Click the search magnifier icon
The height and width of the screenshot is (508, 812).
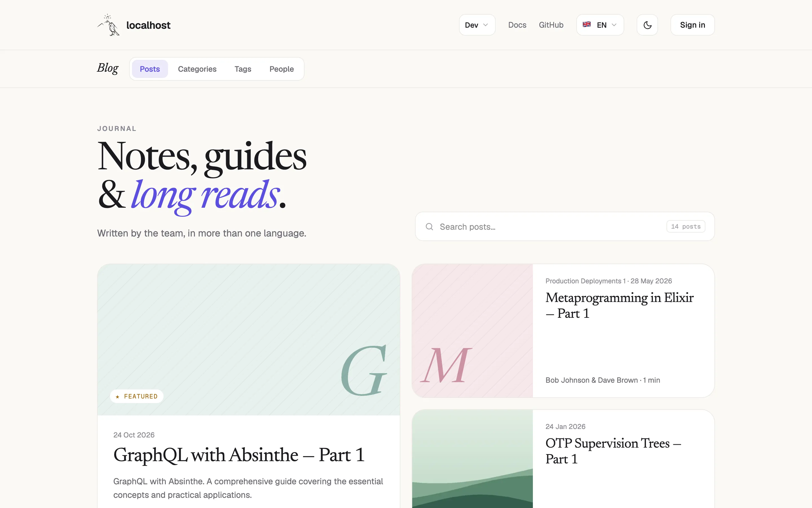pos(429,227)
